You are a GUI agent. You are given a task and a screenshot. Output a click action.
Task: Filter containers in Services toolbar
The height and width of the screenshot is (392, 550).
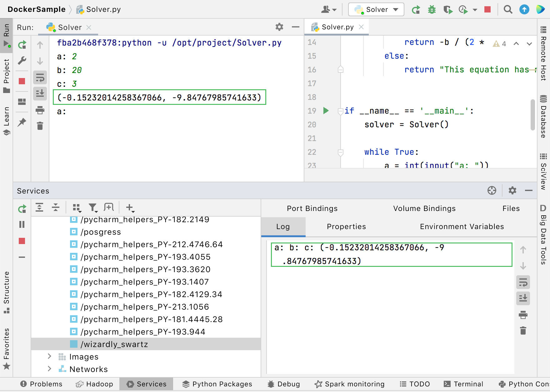[x=92, y=207]
